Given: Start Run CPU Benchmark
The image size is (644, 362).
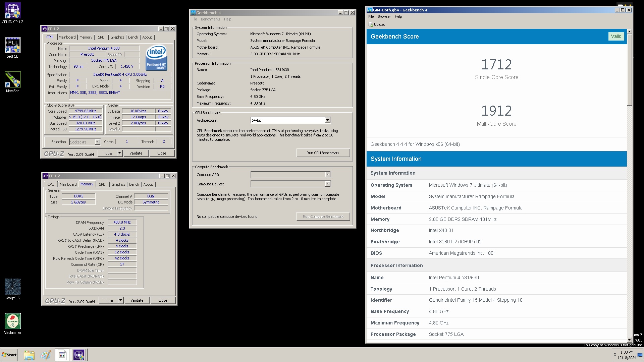Looking at the screenshot, I should point(323,153).
